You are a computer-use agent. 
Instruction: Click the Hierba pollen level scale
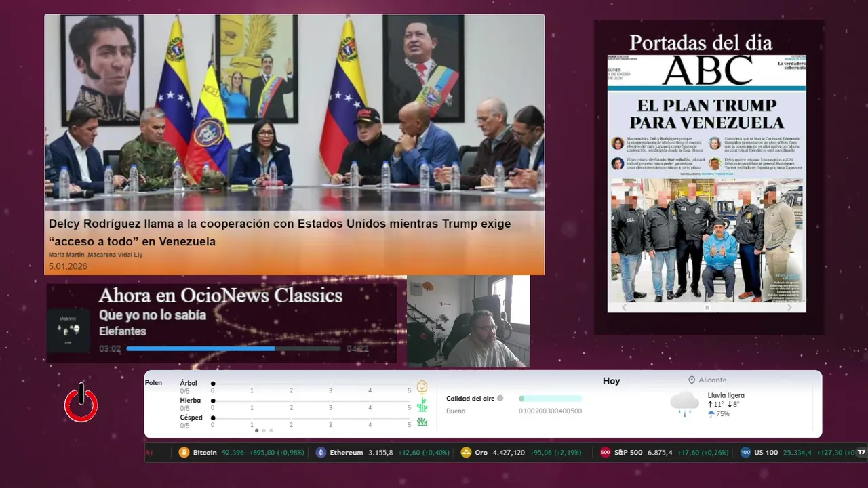click(x=311, y=401)
